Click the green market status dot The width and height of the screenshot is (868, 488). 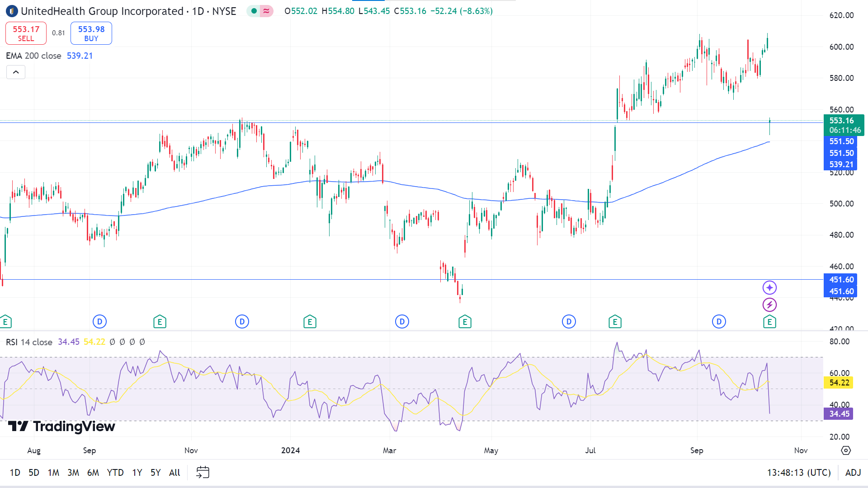254,11
